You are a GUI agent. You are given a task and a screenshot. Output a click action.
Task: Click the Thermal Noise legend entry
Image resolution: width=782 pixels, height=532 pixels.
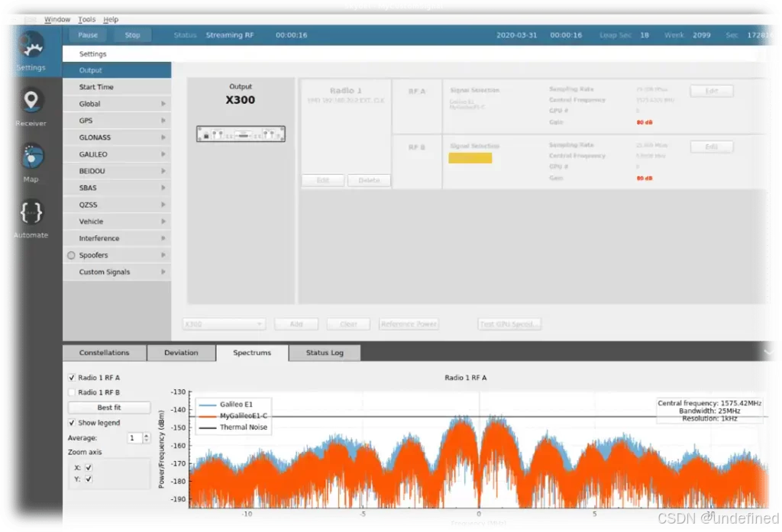coord(233,427)
